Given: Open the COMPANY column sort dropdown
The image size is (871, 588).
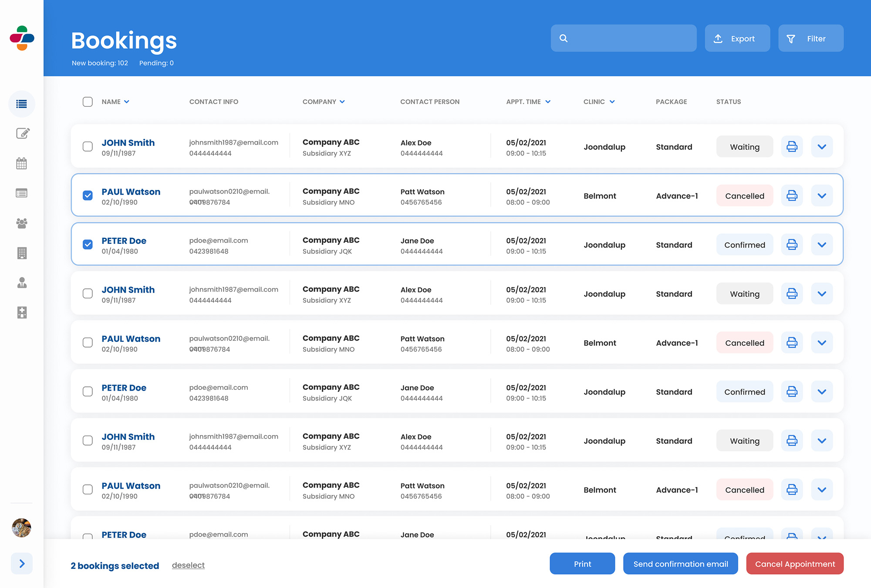Looking at the screenshot, I should click(342, 102).
